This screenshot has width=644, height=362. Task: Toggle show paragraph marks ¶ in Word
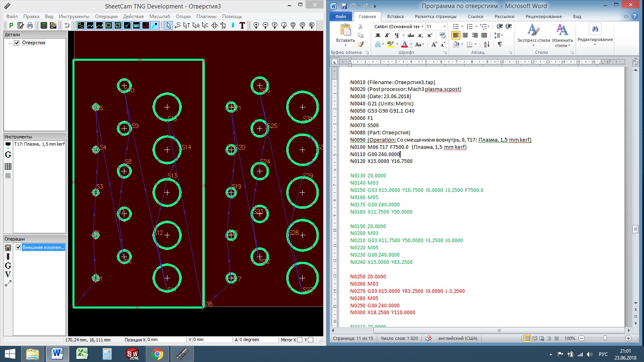pos(500,44)
